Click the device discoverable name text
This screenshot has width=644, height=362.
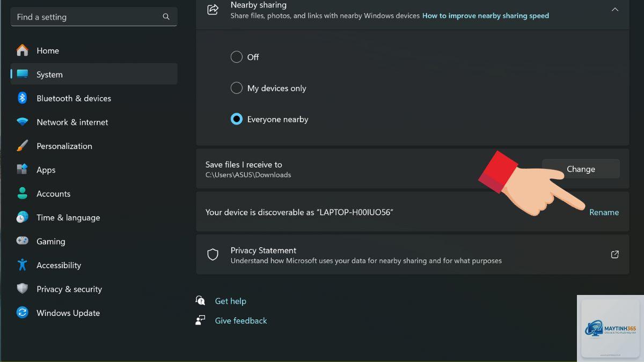[299, 212]
